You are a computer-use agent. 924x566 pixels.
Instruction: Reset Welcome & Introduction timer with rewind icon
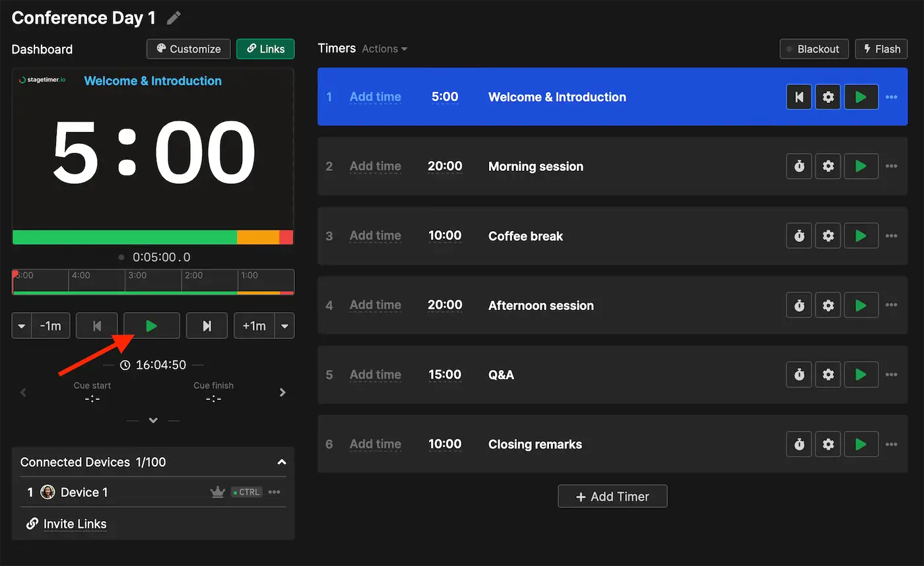tap(799, 97)
